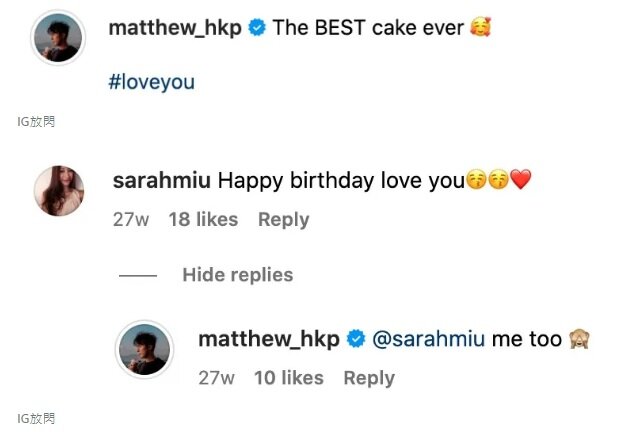This screenshot has width=627, height=436.
Task: Visit the sarahmiu username link
Action: coord(161,181)
